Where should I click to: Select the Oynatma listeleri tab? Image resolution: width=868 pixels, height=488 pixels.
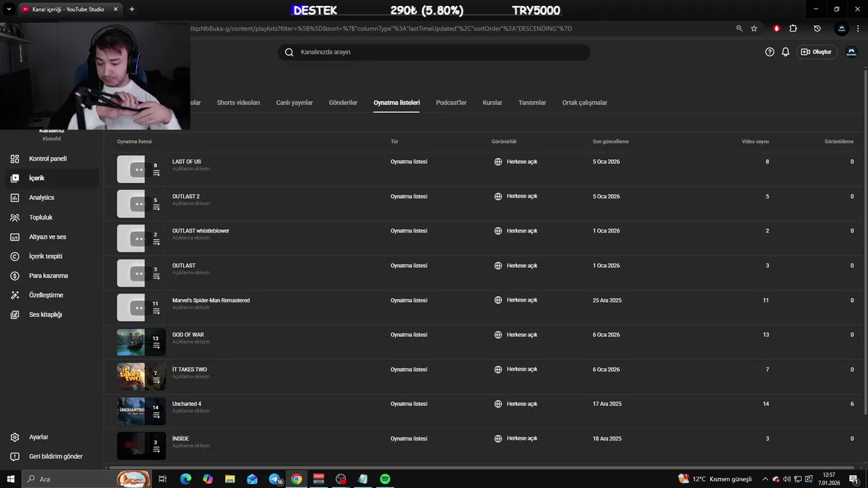pyautogui.click(x=397, y=103)
